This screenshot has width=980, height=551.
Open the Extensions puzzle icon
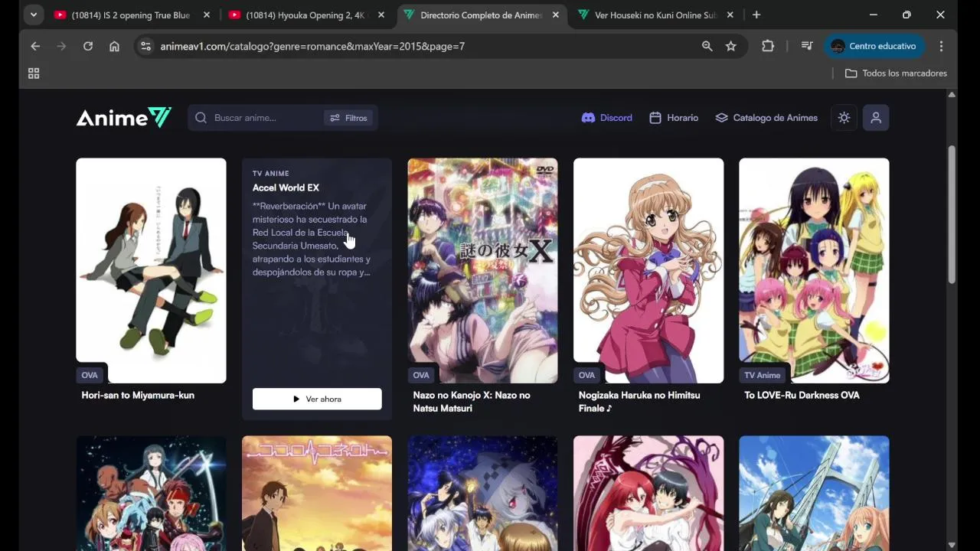pos(768,46)
